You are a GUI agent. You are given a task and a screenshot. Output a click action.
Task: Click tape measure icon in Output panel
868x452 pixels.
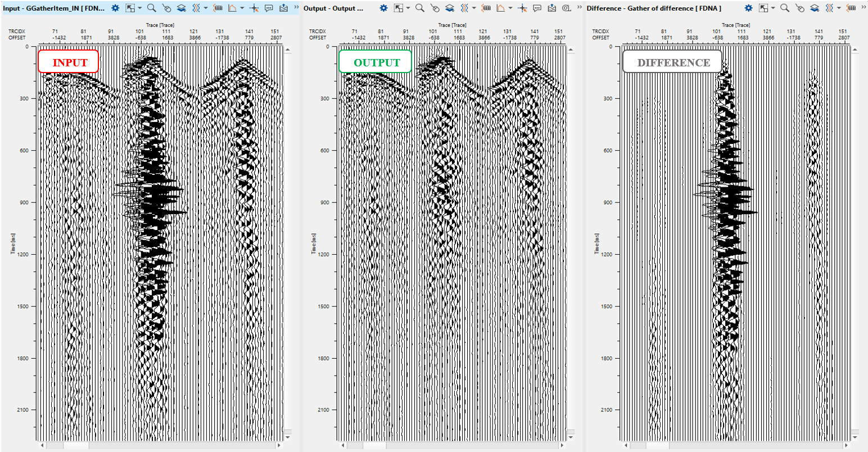pyautogui.click(x=566, y=8)
